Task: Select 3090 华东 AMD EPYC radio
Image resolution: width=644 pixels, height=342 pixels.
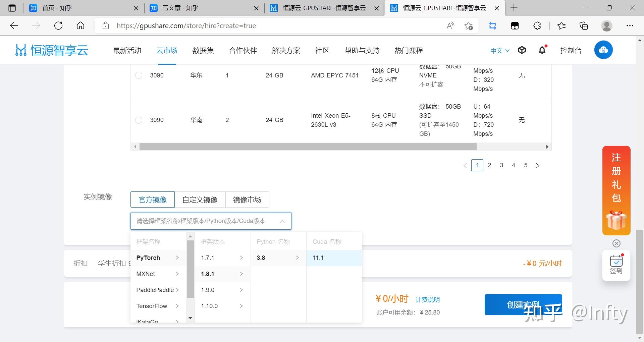Action: pos(139,75)
